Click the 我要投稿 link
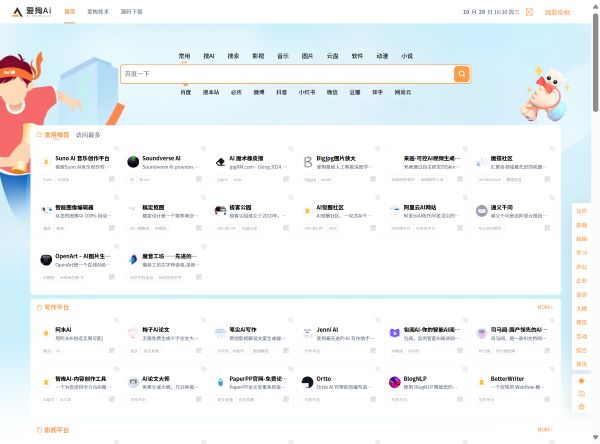600x444 pixels. click(557, 12)
